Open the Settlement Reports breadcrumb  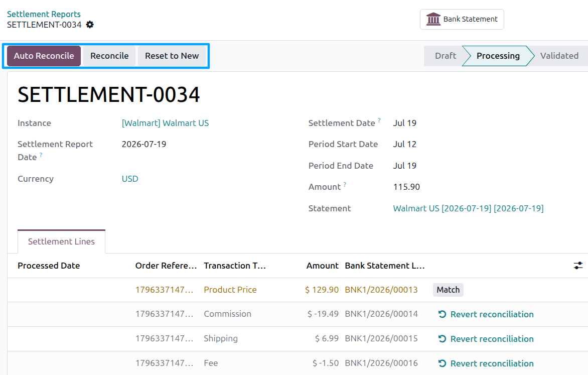tap(44, 14)
